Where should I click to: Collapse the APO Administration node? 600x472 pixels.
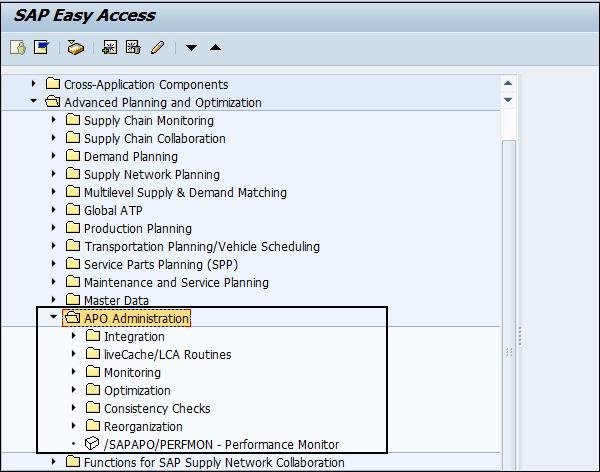(54, 317)
